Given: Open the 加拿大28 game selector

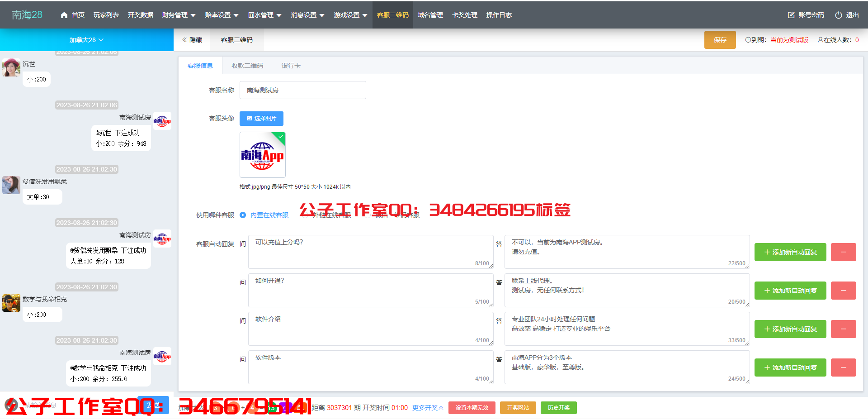Looking at the screenshot, I should coord(86,40).
